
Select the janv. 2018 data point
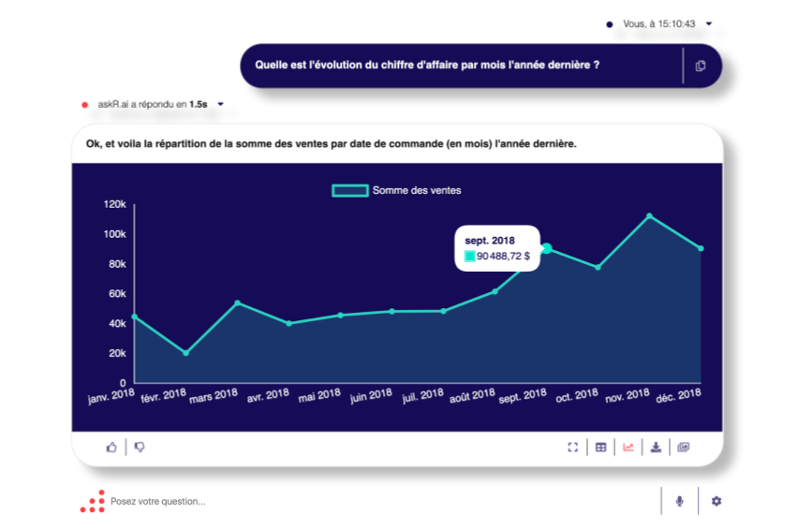tap(135, 317)
